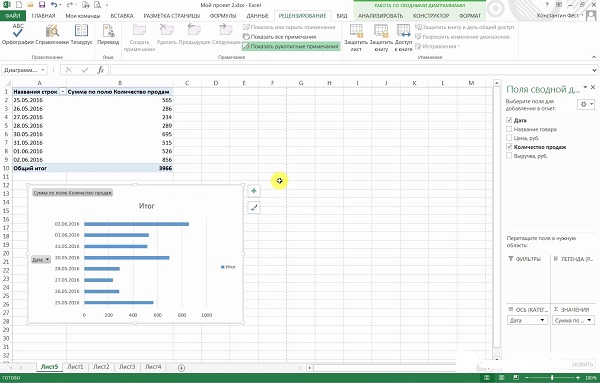Switch to the ФОРМУЛЫ tab

[x=223, y=16]
